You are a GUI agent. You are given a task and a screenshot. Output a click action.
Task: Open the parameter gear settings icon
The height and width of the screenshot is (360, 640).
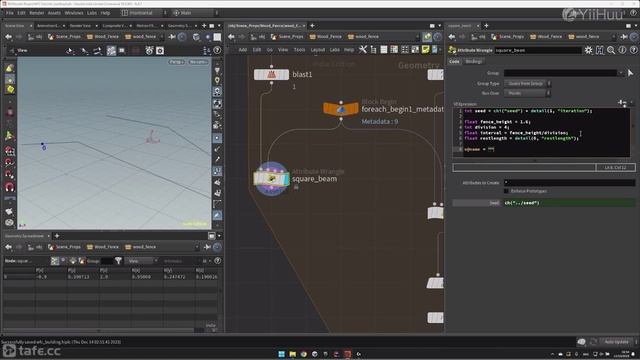click(x=588, y=50)
